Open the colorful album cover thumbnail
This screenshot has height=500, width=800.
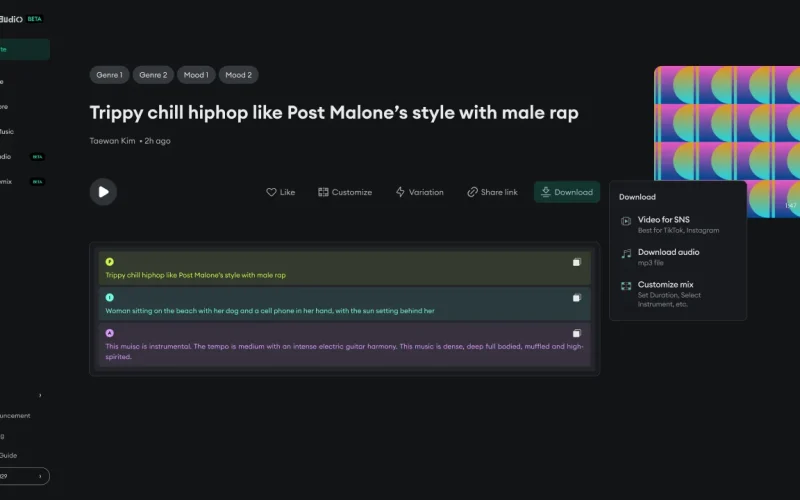(727, 122)
